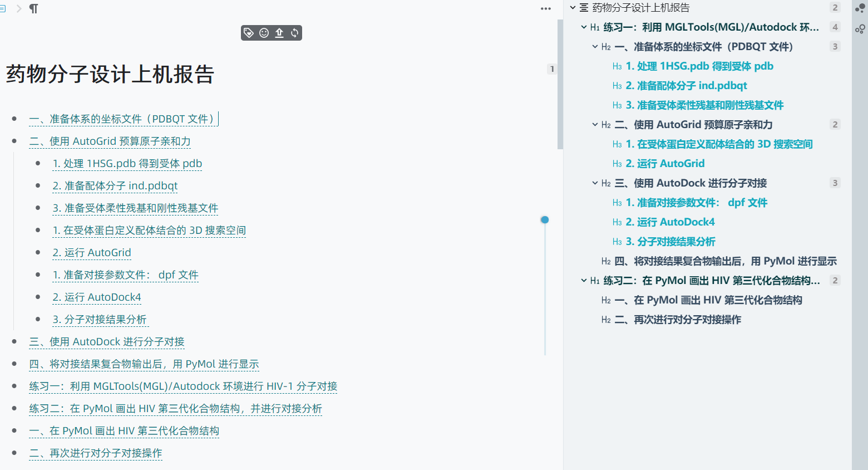Open link 1. 处理 1HSG.pdb 得到受体 pdb

(x=127, y=164)
